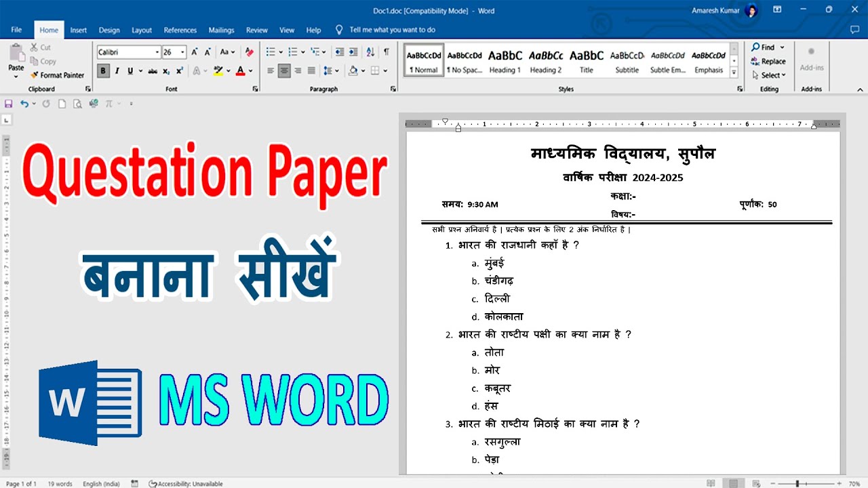Screen dimensions: 868x488
Task: Click the New blank document icon
Action: tap(62, 104)
